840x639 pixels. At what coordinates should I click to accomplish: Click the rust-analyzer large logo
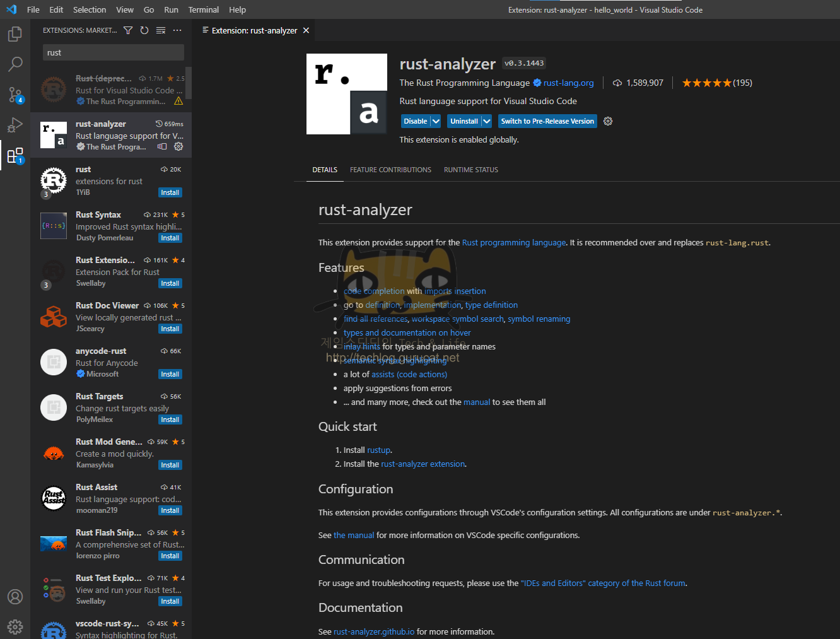click(347, 94)
